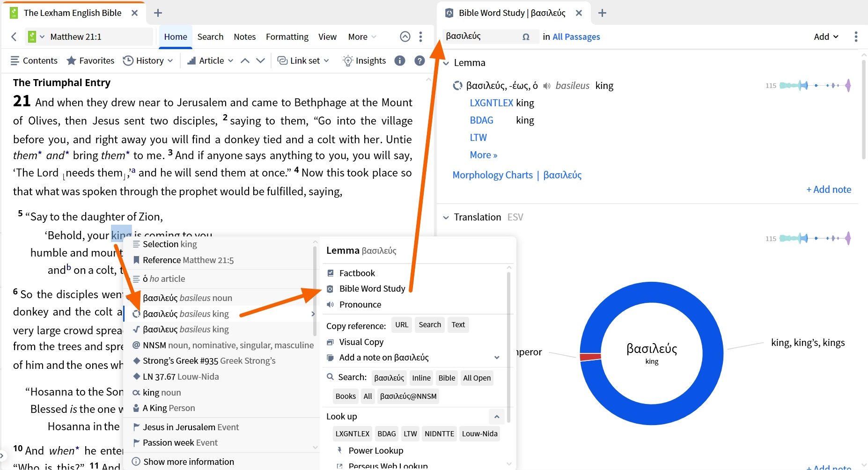Add a new tab next to Bible Word Study

coord(603,13)
